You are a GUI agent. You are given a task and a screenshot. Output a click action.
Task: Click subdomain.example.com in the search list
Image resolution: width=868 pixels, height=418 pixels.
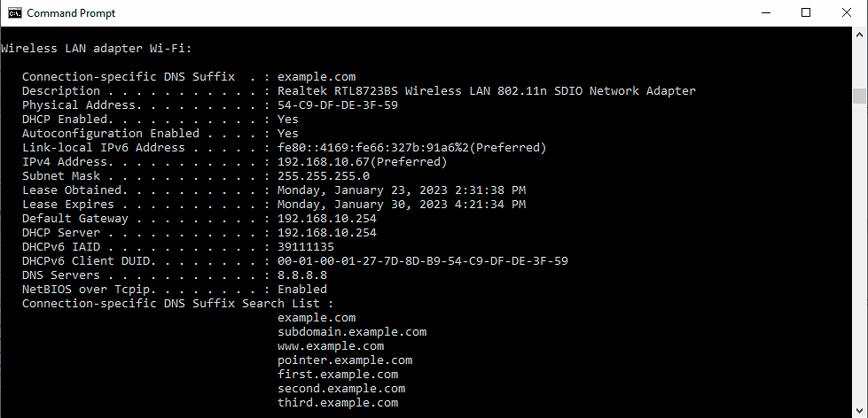point(351,332)
